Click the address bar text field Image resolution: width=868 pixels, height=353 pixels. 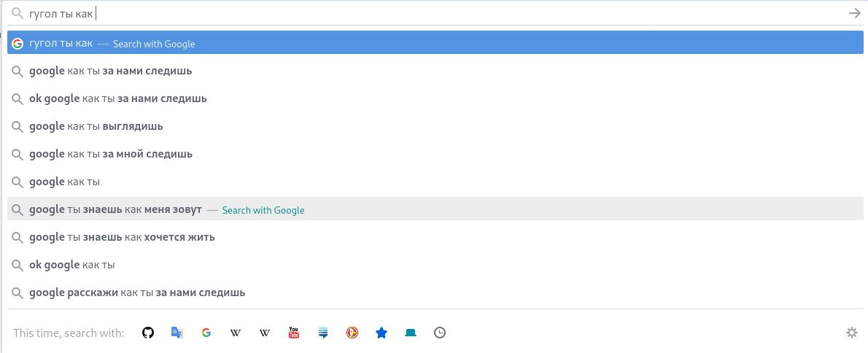pyautogui.click(x=435, y=13)
